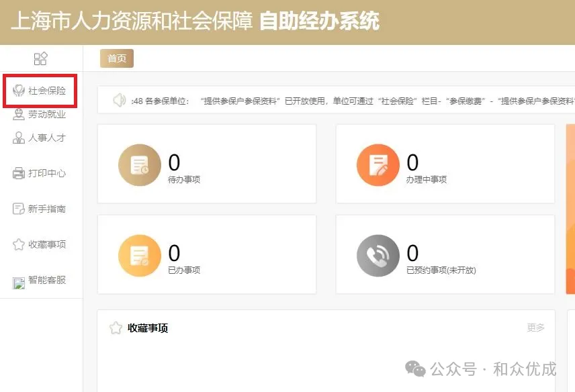Click the grid menu icon above the sidebar
Screen dimensions: 575x392
40,58
